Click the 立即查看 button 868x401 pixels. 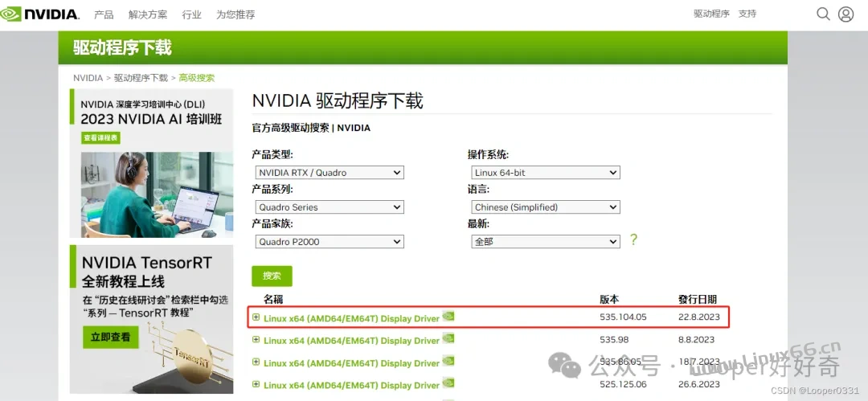[111, 337]
